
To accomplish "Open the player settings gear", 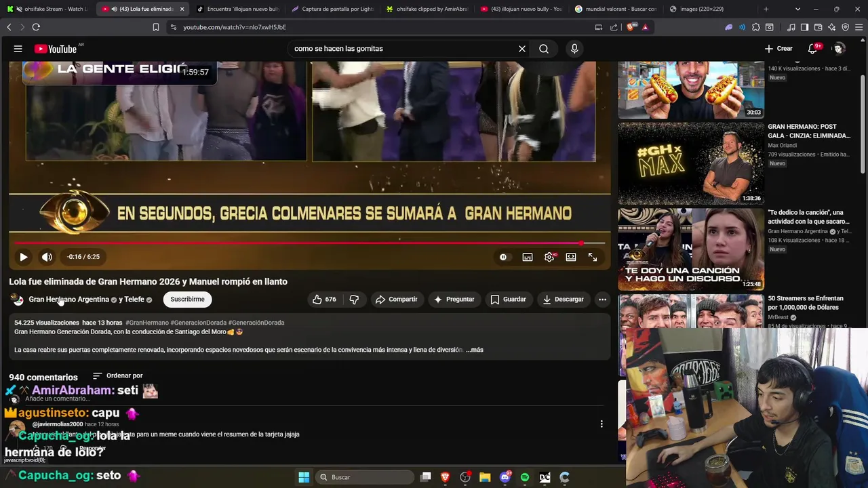I will coord(549,257).
